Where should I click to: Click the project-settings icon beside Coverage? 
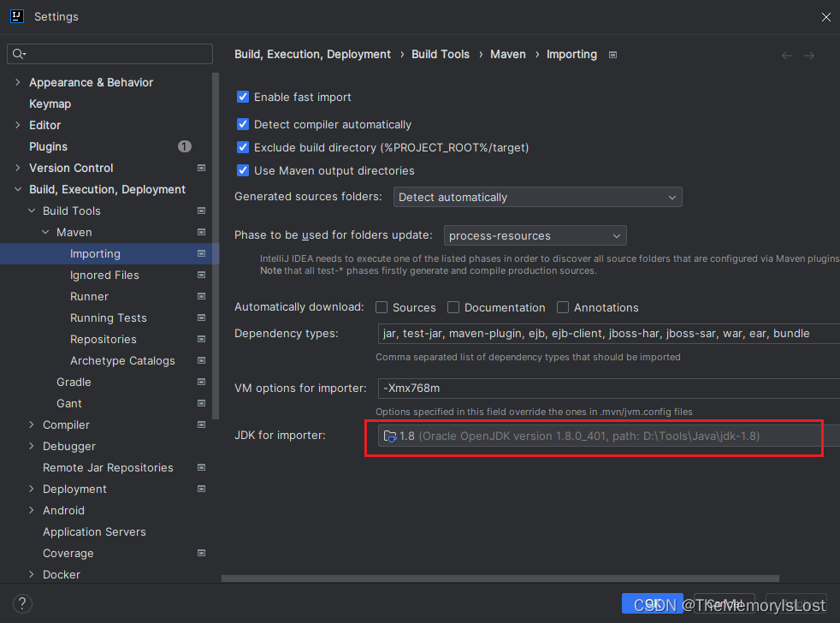[201, 554]
